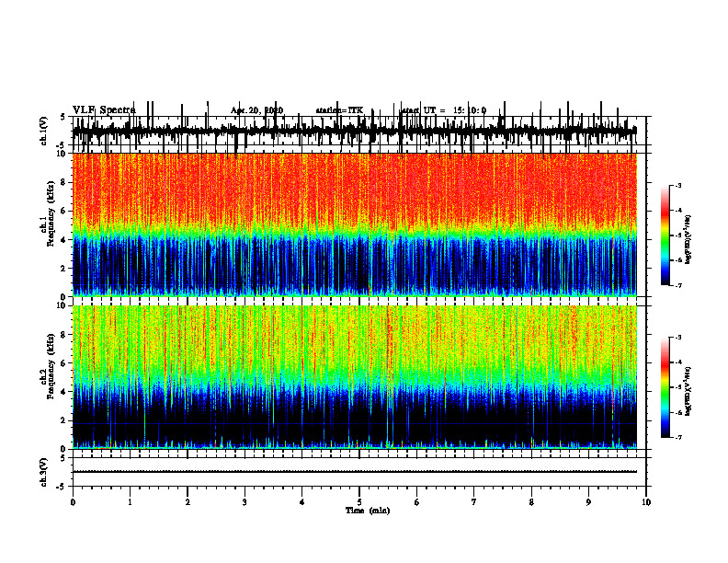Click the "-5" tick on ch.3 voltage axis
This screenshot has width=728, height=563.
pos(62,487)
